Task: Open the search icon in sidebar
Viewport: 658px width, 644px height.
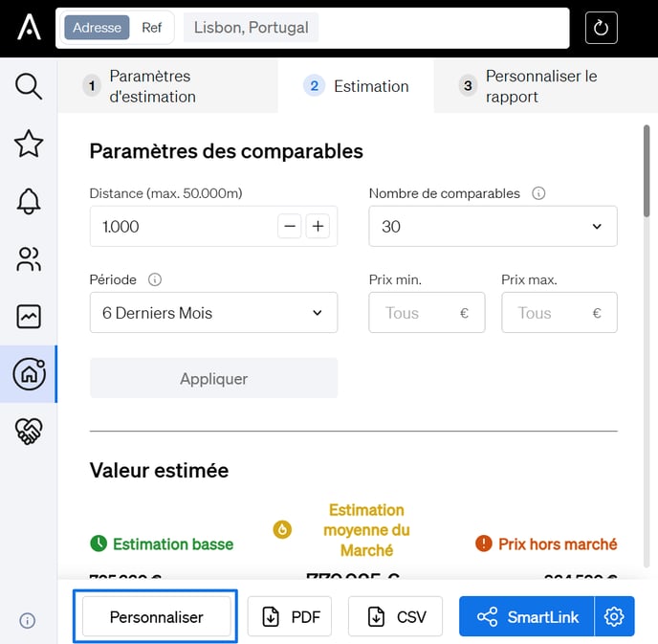Action: pyautogui.click(x=29, y=86)
